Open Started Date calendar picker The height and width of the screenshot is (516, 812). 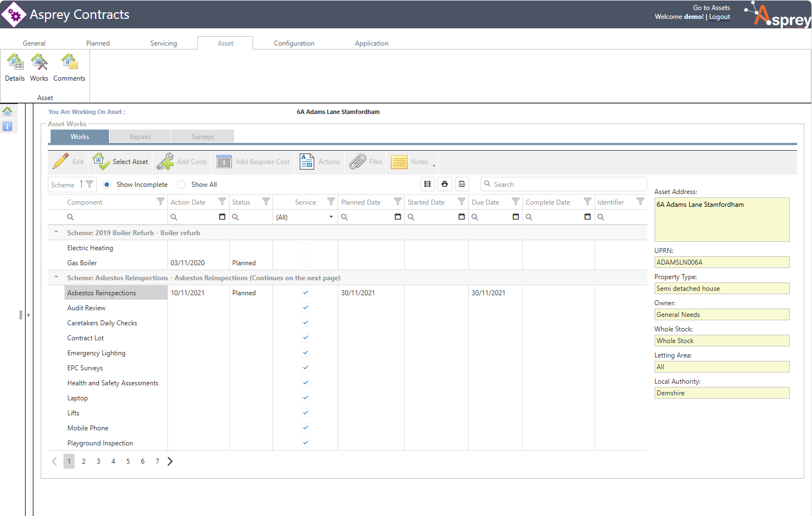click(462, 217)
